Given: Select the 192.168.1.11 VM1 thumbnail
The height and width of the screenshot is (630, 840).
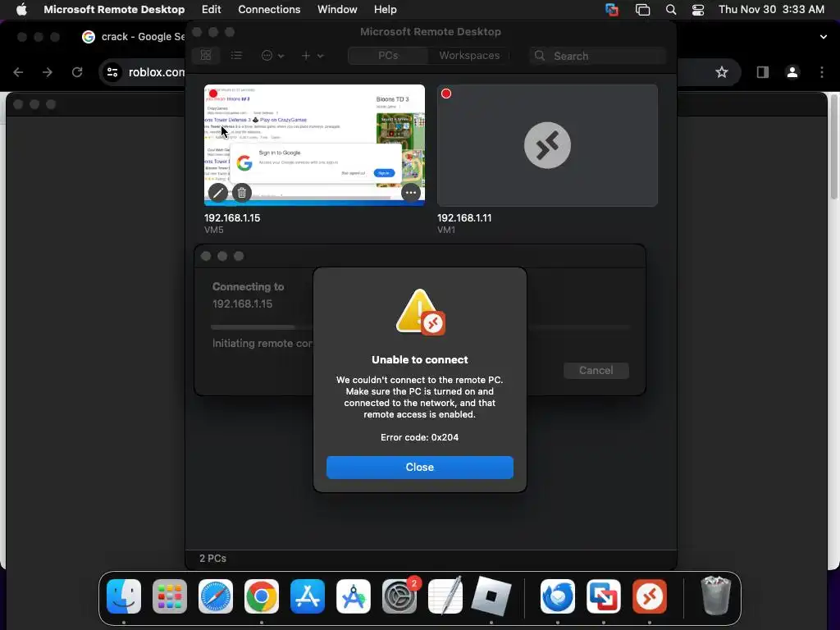Looking at the screenshot, I should coord(547,145).
